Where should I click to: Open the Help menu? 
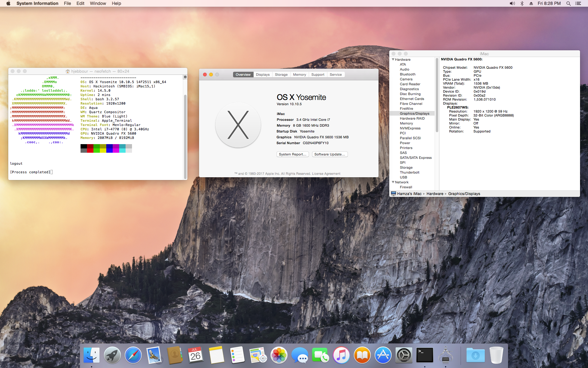[x=116, y=3]
